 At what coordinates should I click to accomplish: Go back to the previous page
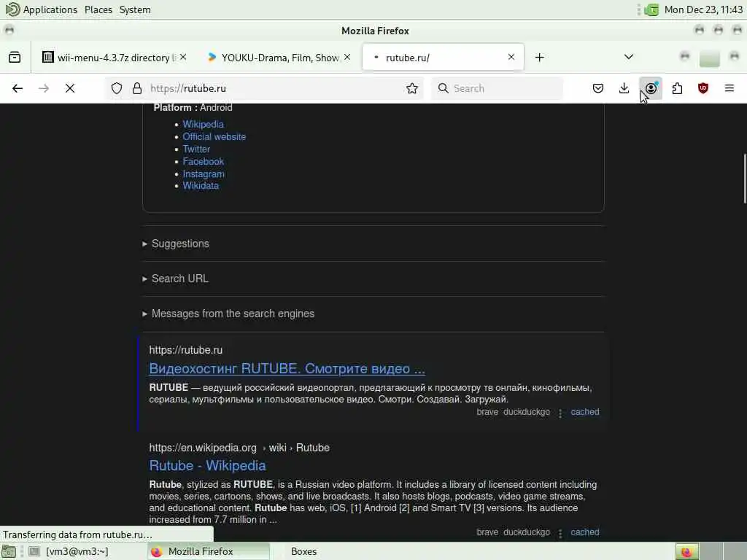(x=18, y=88)
